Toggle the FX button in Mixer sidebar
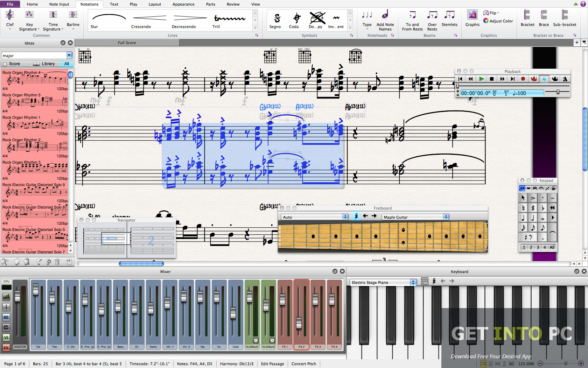The image size is (588, 368). [6, 347]
